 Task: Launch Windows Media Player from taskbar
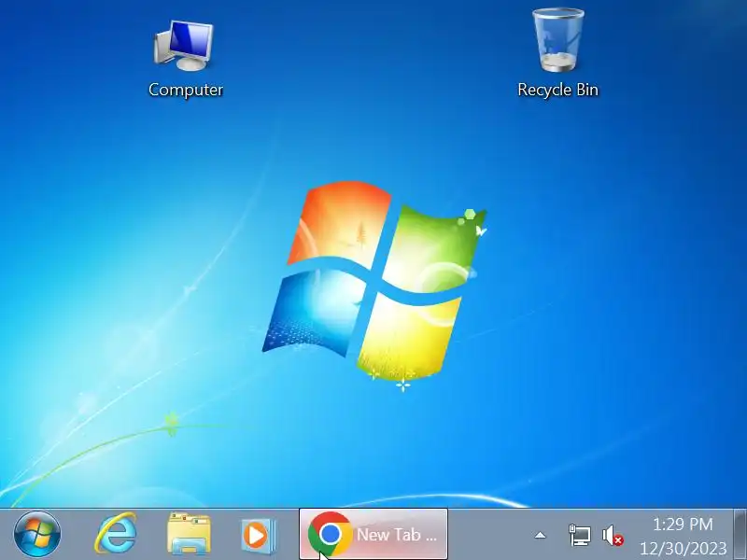259,535
